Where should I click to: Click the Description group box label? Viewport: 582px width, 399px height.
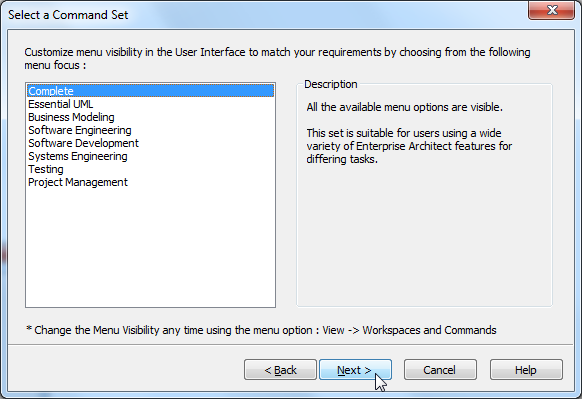pos(331,84)
